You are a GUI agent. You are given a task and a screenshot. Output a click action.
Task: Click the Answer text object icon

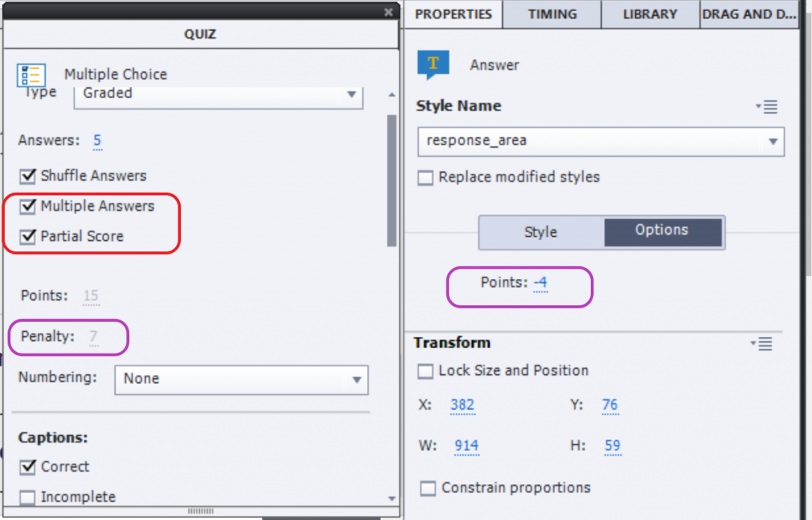click(x=433, y=65)
